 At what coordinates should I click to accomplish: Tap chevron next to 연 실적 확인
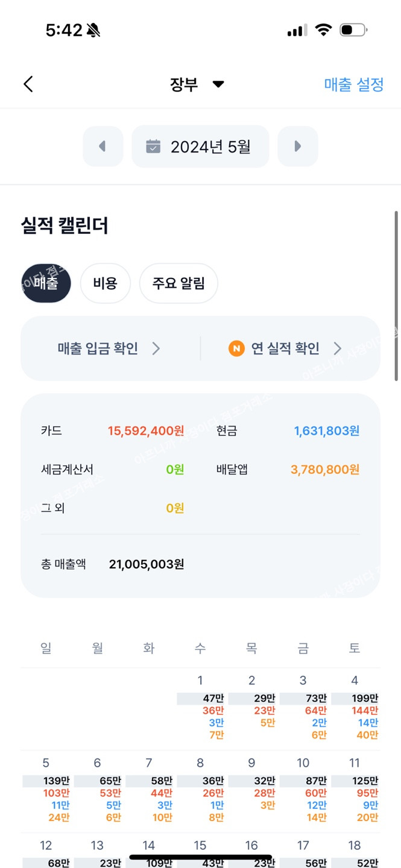tap(337, 348)
